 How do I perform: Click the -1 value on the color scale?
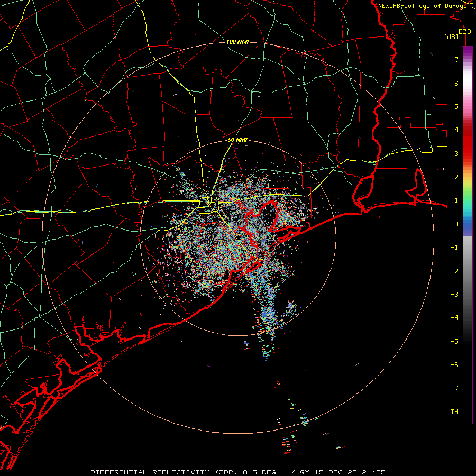click(454, 248)
